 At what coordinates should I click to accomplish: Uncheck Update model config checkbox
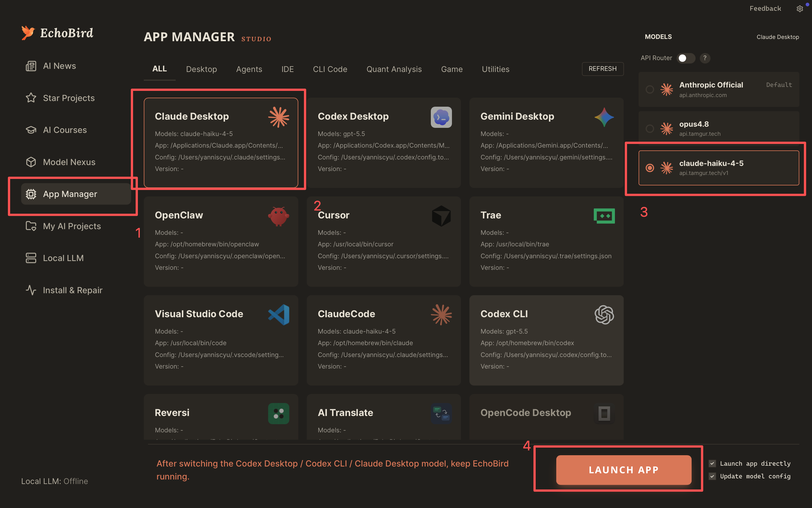712,476
